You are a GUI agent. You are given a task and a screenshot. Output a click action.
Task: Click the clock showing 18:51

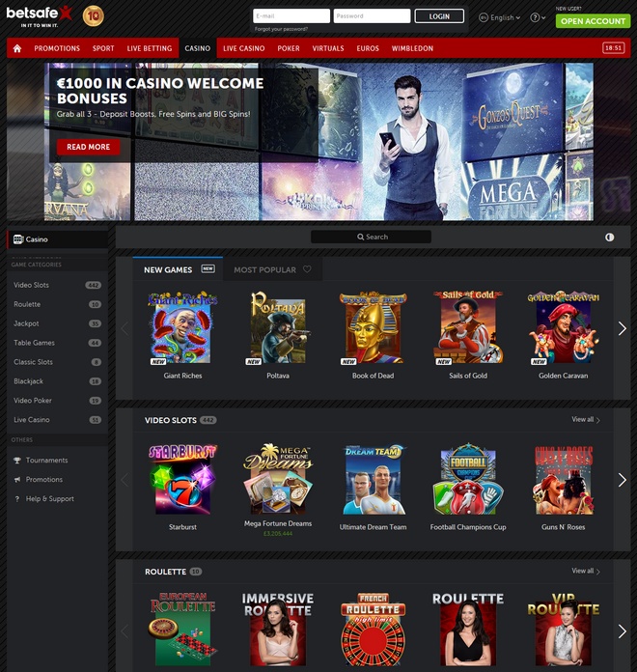(613, 48)
